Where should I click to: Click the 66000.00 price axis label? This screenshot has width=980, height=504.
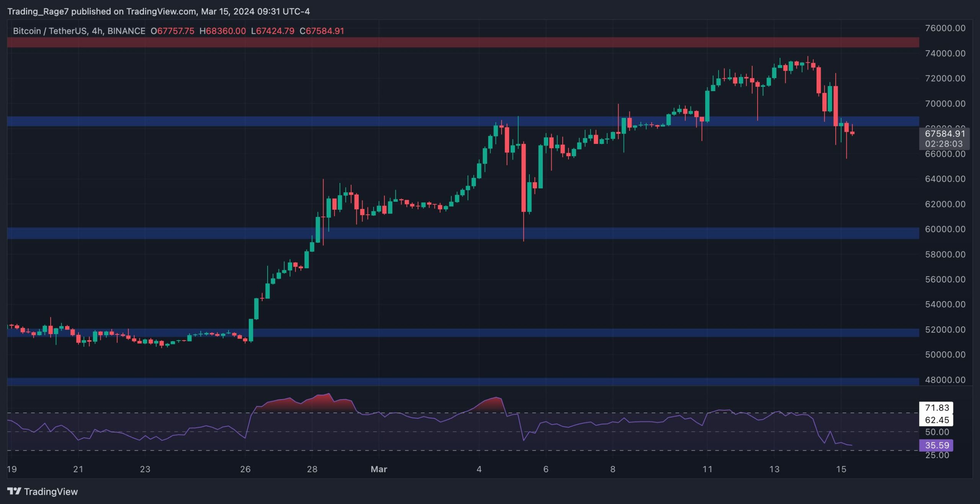(945, 154)
